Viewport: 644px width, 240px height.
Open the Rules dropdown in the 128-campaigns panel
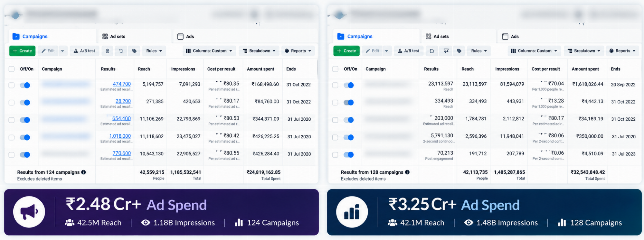coord(479,51)
